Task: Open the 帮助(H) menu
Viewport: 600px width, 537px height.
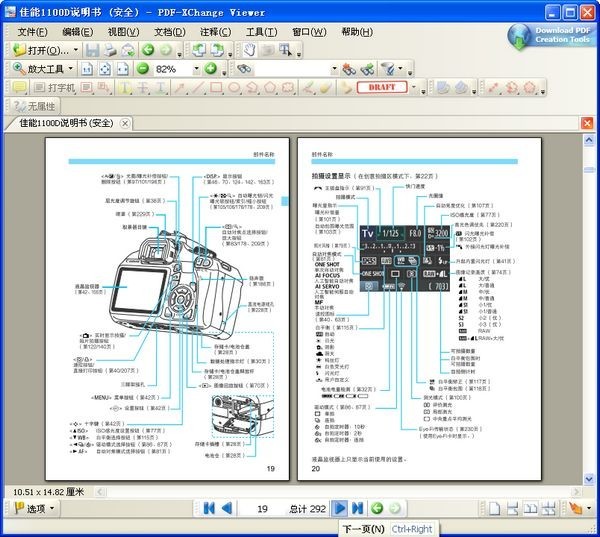Action: pyautogui.click(x=357, y=32)
